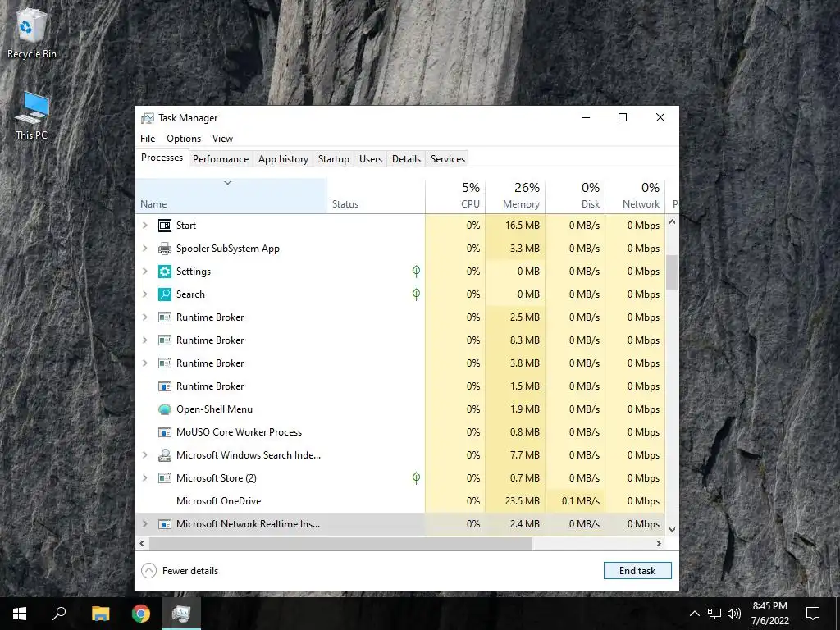Expand the Runtime Broker row using 8.3 MB
Screen dimensions: 840x630
pos(144,340)
